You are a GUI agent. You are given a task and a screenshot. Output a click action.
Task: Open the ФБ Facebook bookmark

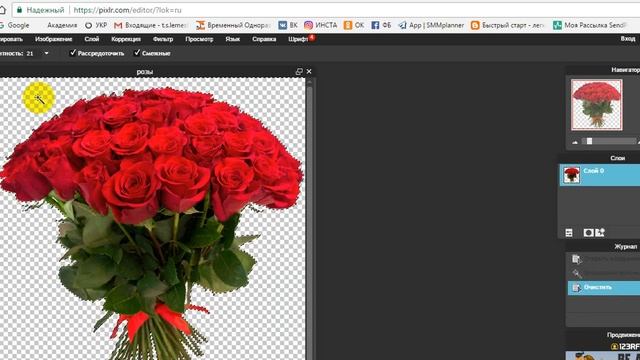381,25
